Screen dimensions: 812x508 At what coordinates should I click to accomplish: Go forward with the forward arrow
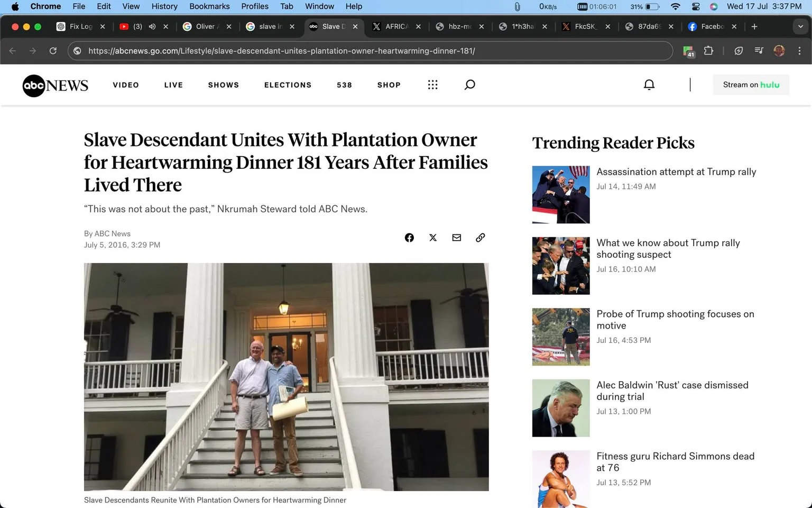[x=33, y=51]
